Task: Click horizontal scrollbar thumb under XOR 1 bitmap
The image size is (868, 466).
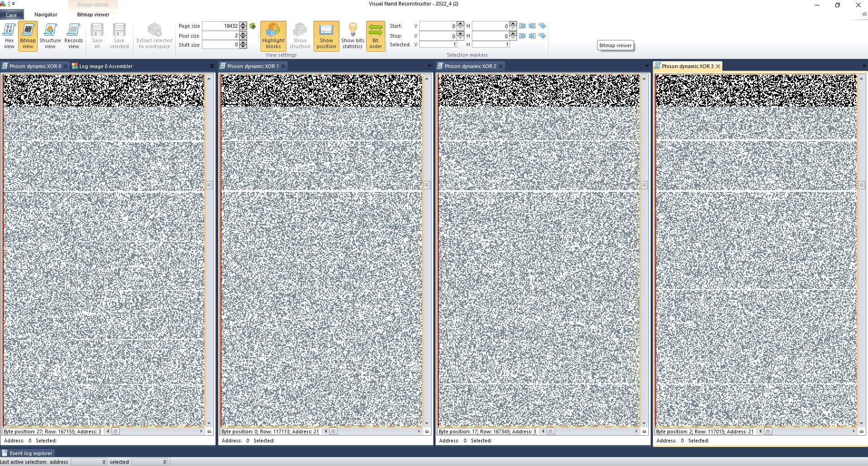Action: (333, 432)
